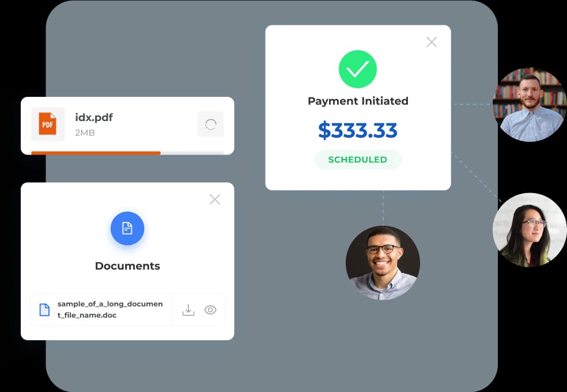This screenshot has width=567, height=392.
Task: Download the sample long document file
Action: click(x=188, y=310)
